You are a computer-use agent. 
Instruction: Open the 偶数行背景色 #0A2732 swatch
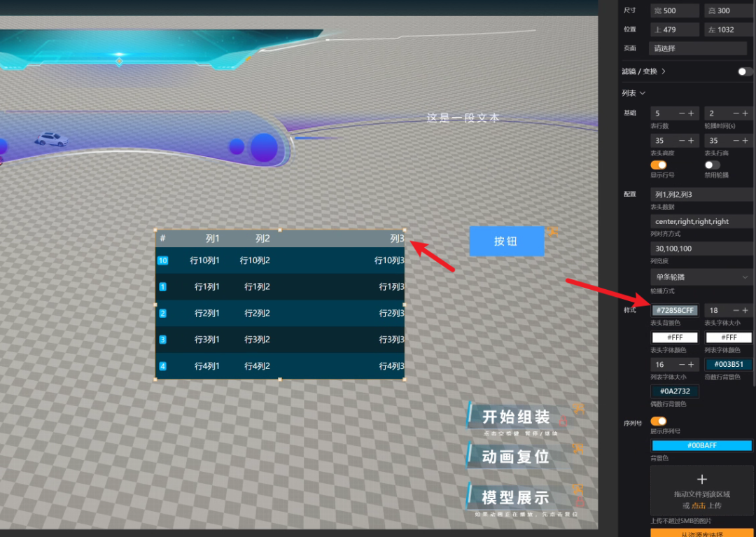[x=675, y=391]
